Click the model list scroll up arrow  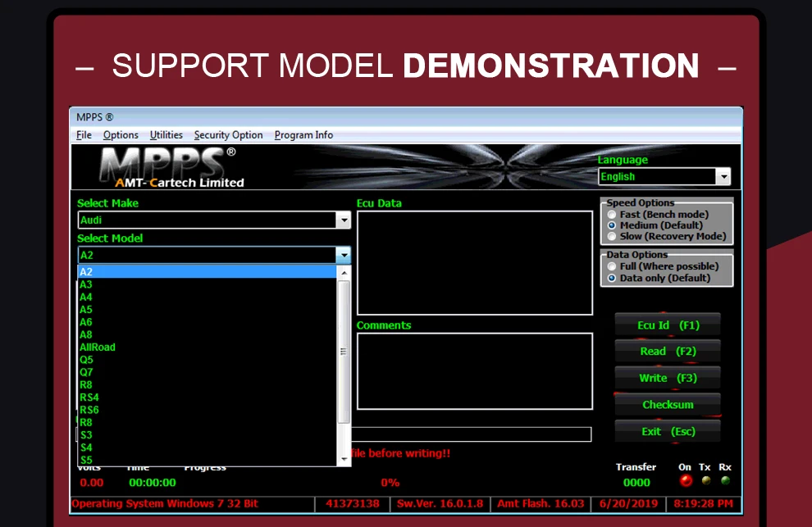coord(344,273)
